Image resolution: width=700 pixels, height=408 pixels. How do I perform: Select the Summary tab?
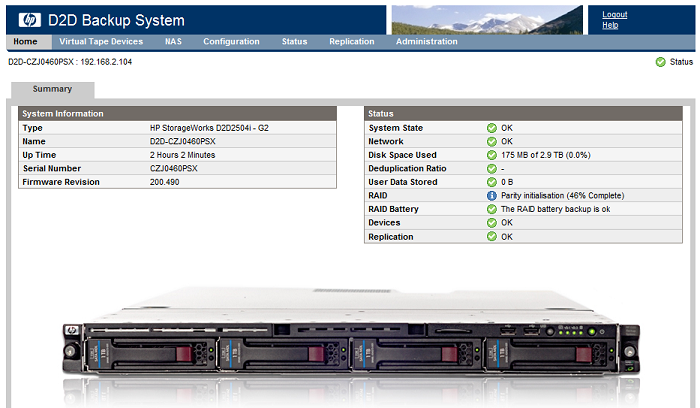coord(52,89)
